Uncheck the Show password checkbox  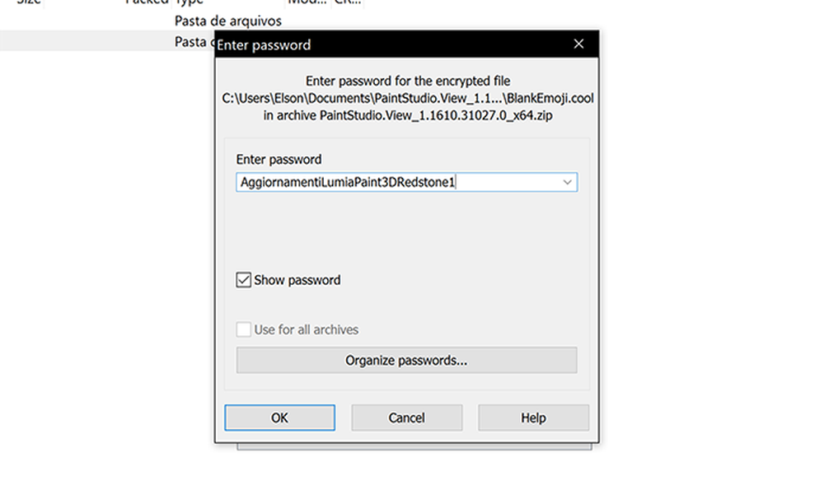244,280
